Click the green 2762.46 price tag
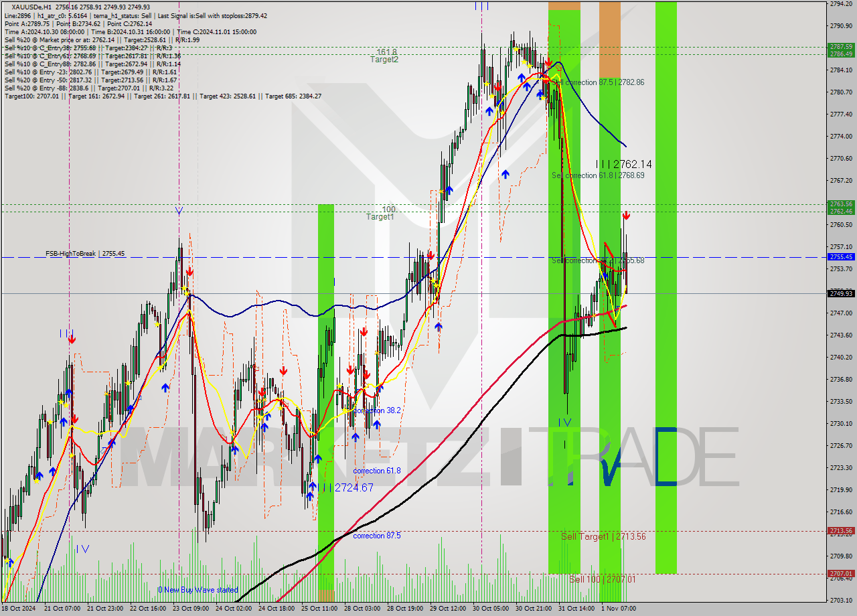 (x=841, y=211)
